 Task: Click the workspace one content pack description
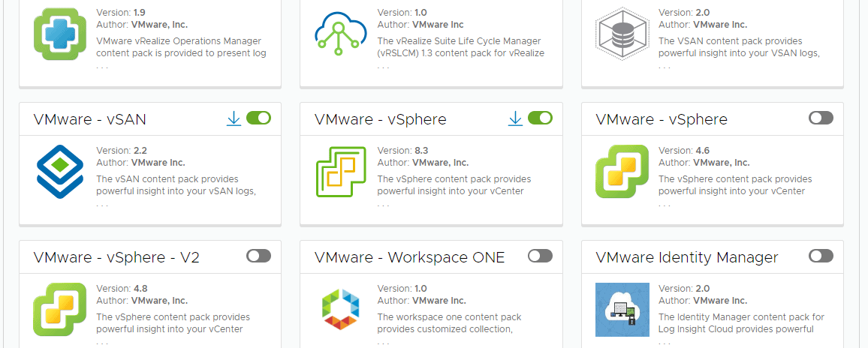click(450, 323)
